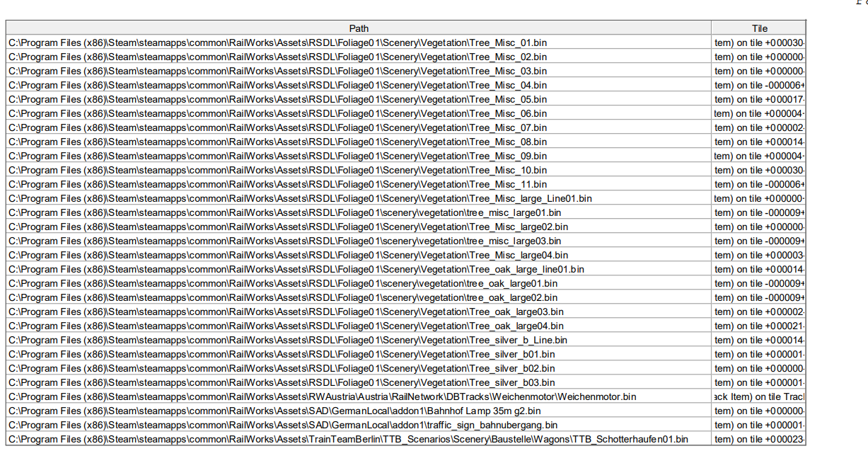This screenshot has height=451, width=868.
Task: Click the Path column header
Action: 359,28
